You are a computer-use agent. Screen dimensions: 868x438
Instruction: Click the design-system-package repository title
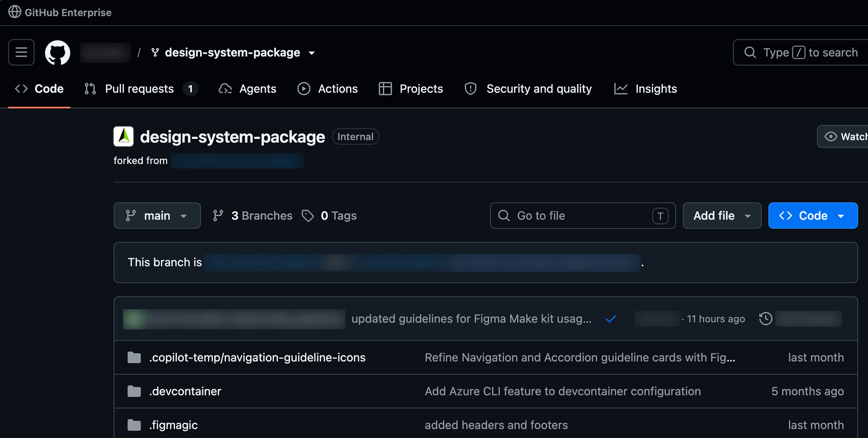pyautogui.click(x=232, y=137)
